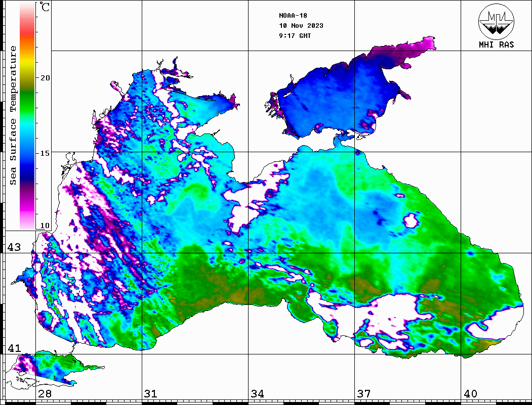532x405 pixels.
Task: Click the longitude label '31'
Action: point(151,394)
